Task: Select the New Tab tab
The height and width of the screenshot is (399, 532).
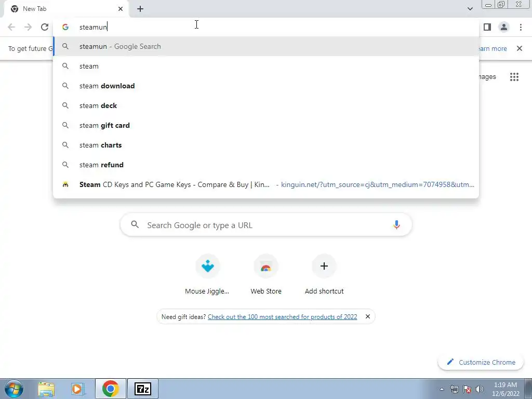Action: [x=66, y=9]
